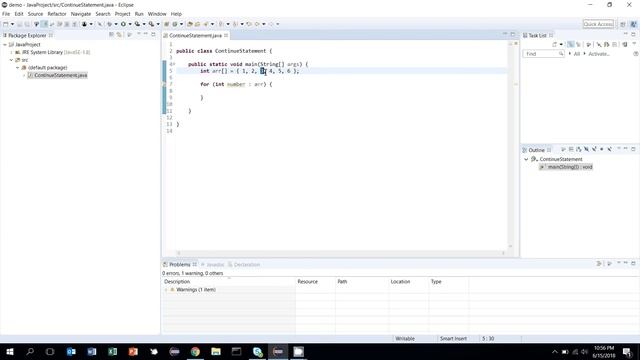Click the Open Type toolbar icon

190,24
